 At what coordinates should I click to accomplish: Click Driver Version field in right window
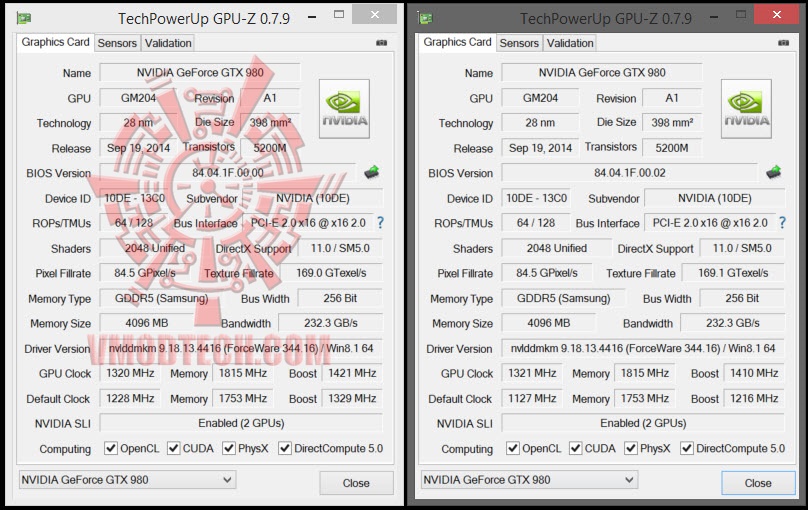pyautogui.click(x=643, y=348)
